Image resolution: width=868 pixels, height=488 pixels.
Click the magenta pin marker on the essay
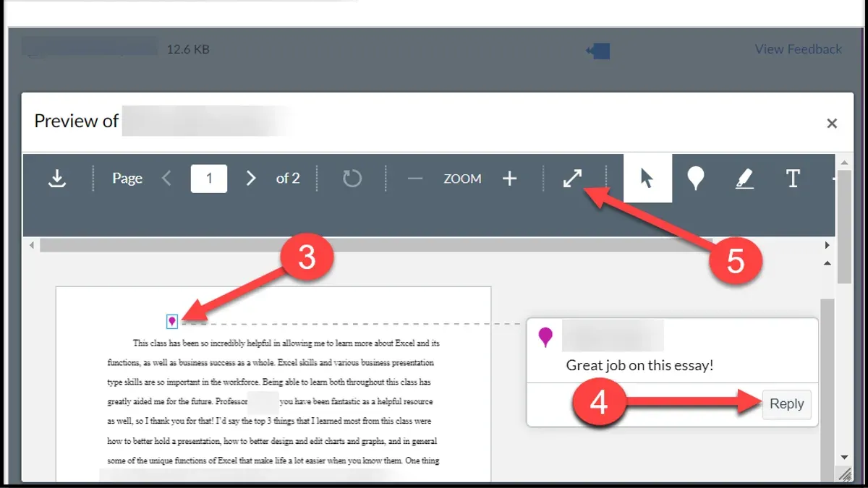(x=172, y=321)
